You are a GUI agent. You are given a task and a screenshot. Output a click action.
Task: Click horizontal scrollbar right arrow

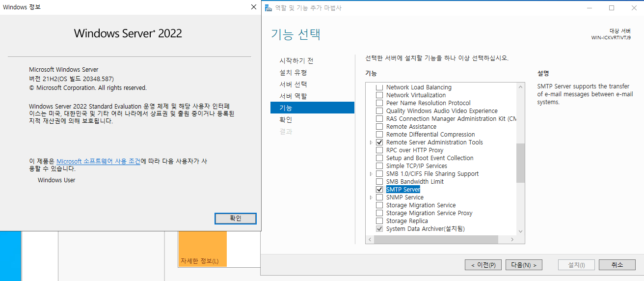(512, 240)
